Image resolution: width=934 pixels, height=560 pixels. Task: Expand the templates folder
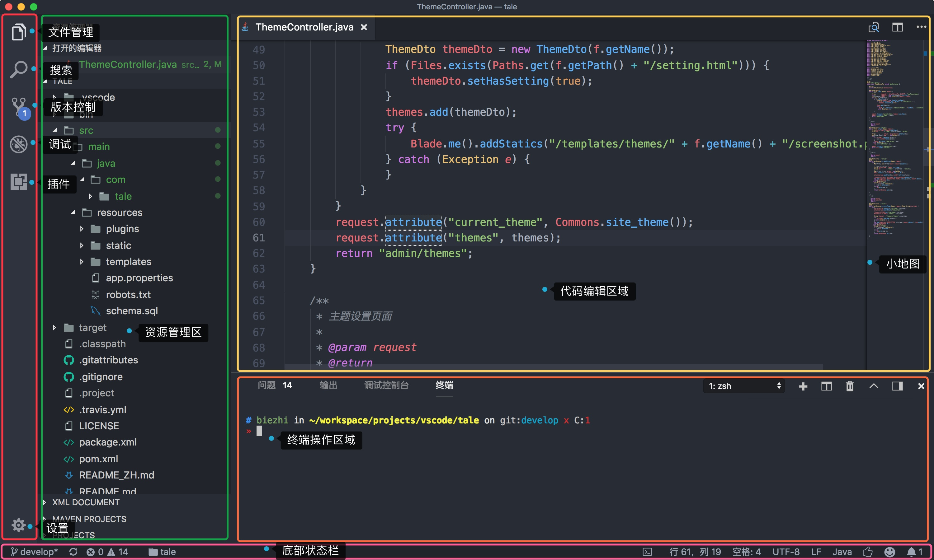128,262
